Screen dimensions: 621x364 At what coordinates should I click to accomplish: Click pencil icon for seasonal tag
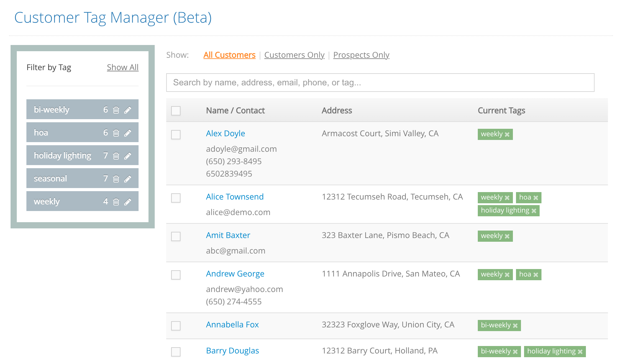click(128, 179)
